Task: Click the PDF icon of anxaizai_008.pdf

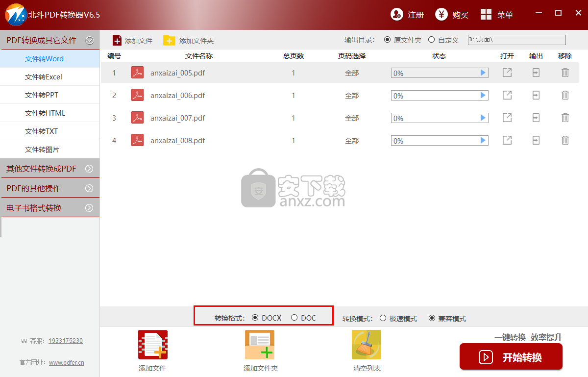Action: pyautogui.click(x=138, y=140)
